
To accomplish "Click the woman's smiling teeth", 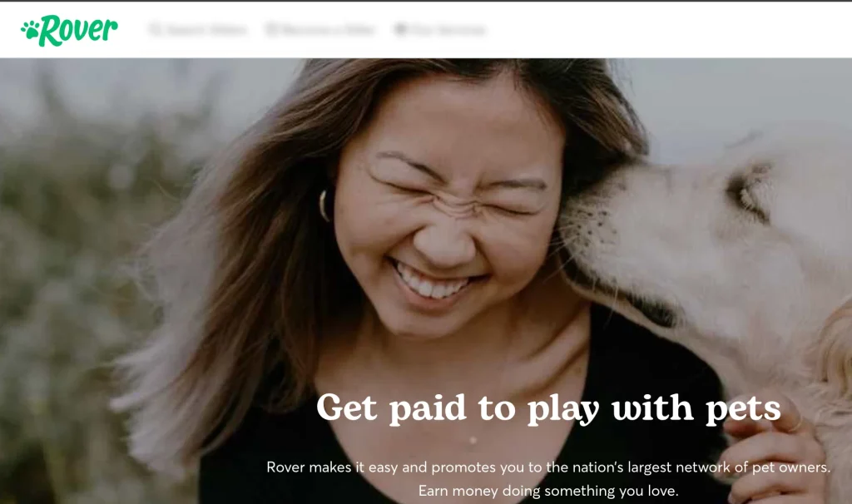I will click(x=433, y=282).
